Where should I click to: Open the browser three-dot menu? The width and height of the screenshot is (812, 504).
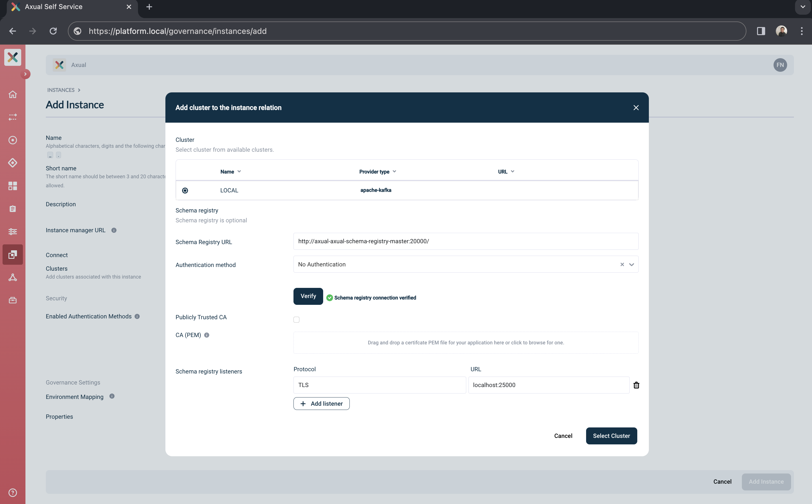click(x=802, y=31)
